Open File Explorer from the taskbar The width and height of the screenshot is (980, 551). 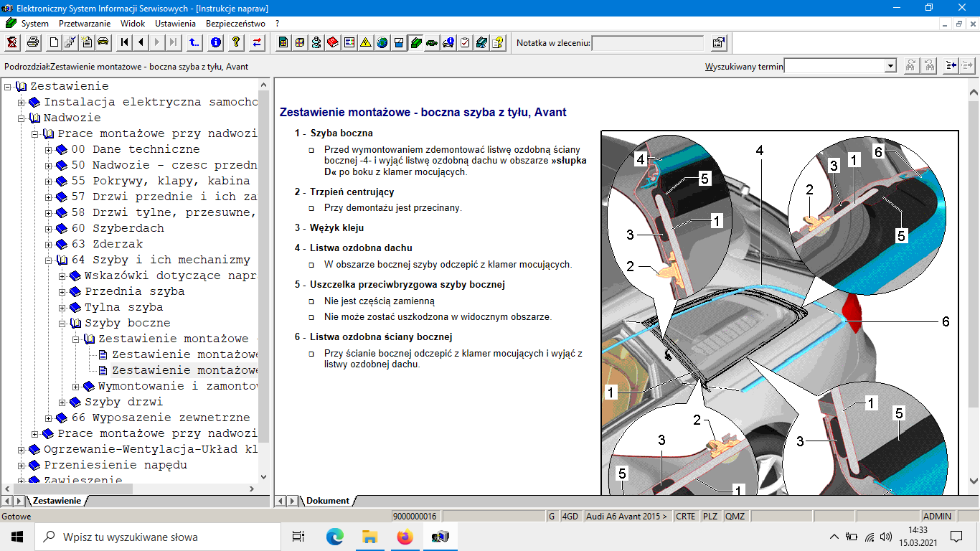click(369, 537)
